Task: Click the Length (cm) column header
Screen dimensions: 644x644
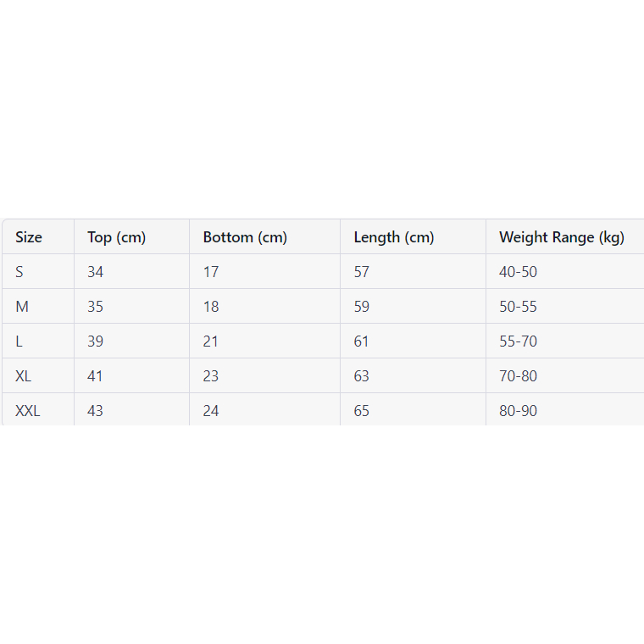Action: [x=394, y=237]
